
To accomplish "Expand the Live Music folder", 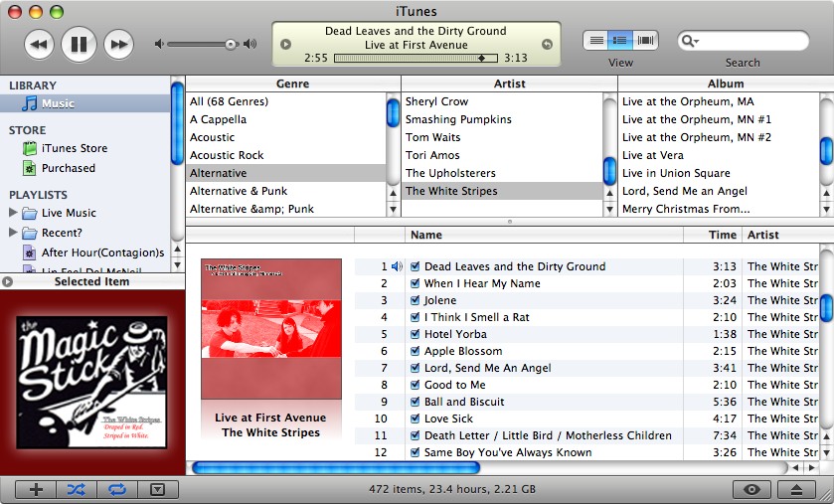I will (x=13, y=213).
